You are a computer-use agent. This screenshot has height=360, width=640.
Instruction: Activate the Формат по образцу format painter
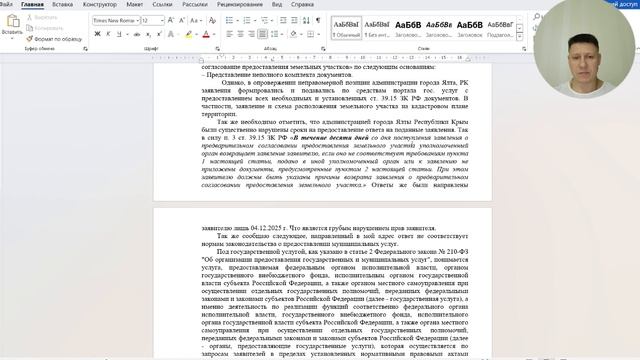click(54, 39)
